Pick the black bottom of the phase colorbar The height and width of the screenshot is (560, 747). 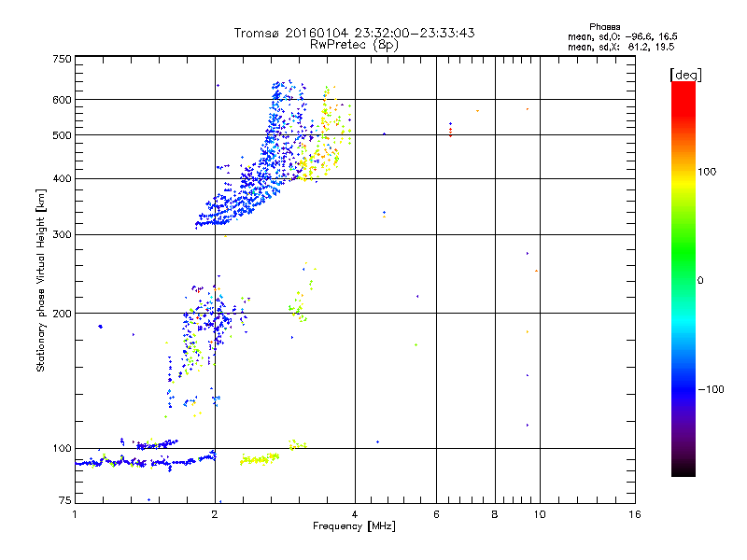(x=684, y=469)
